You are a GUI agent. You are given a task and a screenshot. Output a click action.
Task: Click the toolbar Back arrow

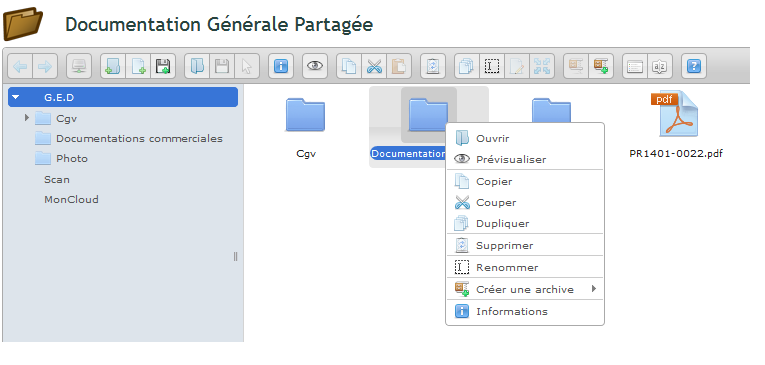coord(20,66)
